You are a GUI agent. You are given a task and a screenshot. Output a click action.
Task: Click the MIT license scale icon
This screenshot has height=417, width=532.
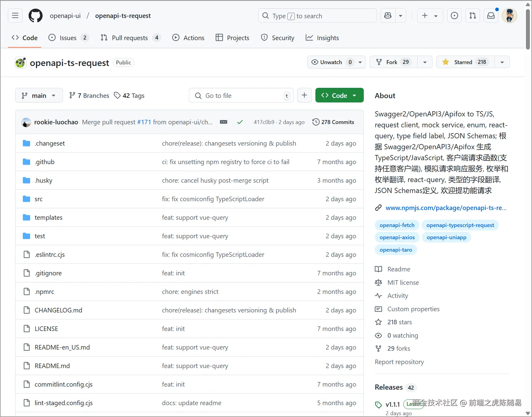coord(378,282)
